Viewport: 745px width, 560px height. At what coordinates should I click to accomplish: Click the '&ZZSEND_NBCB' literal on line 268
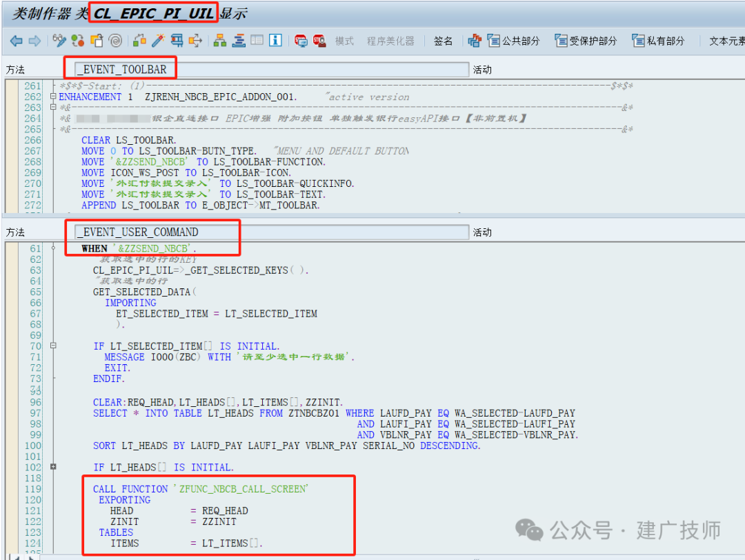[x=149, y=162]
